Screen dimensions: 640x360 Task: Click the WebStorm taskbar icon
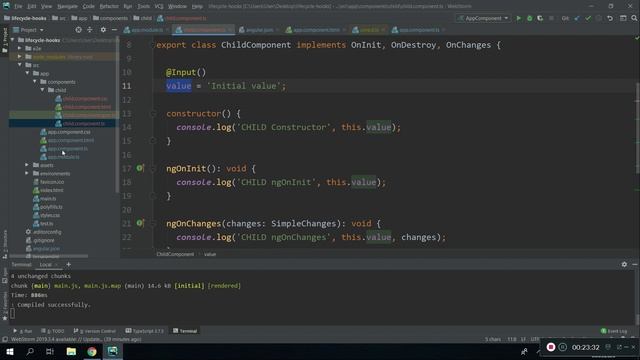click(113, 351)
